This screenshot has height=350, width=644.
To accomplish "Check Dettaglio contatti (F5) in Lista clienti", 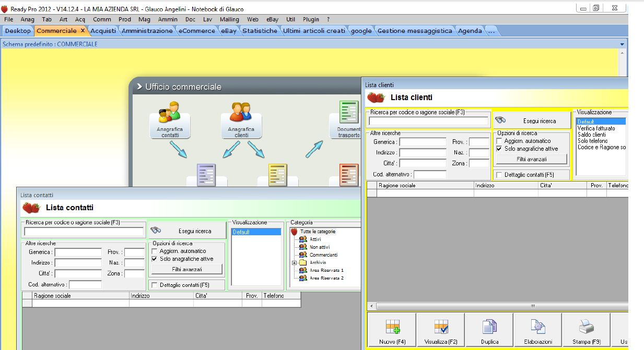I will (500, 175).
